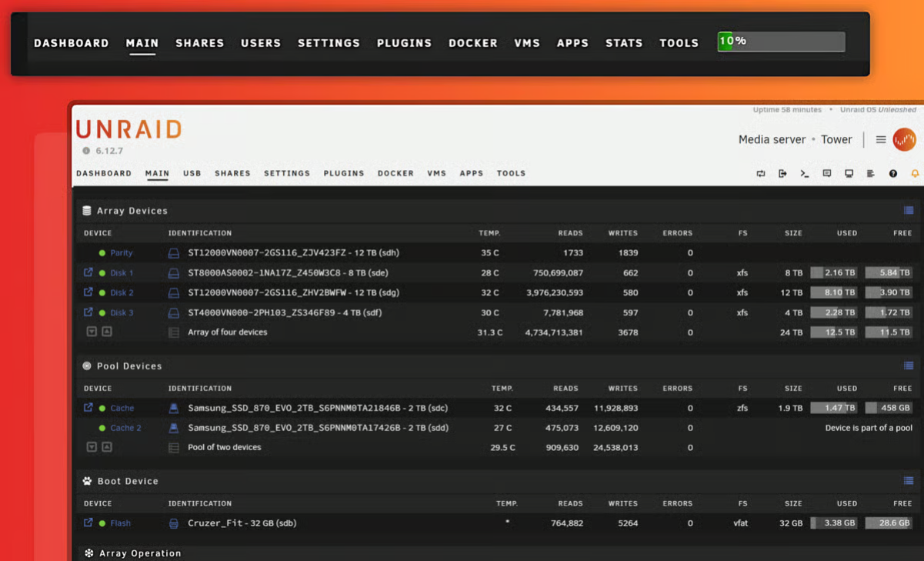Screen dimensions: 924x561
Task: Browse Disk 1 via its open icon
Action: pos(88,272)
